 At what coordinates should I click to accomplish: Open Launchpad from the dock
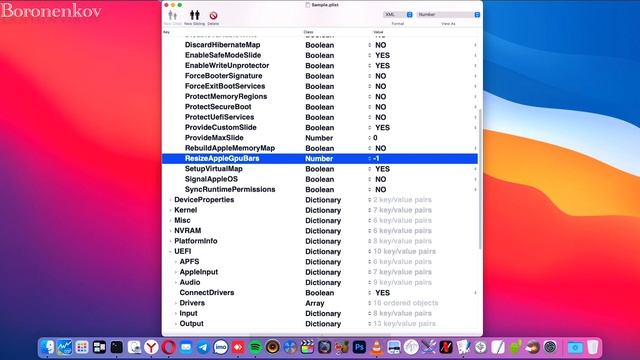pyautogui.click(x=82, y=347)
